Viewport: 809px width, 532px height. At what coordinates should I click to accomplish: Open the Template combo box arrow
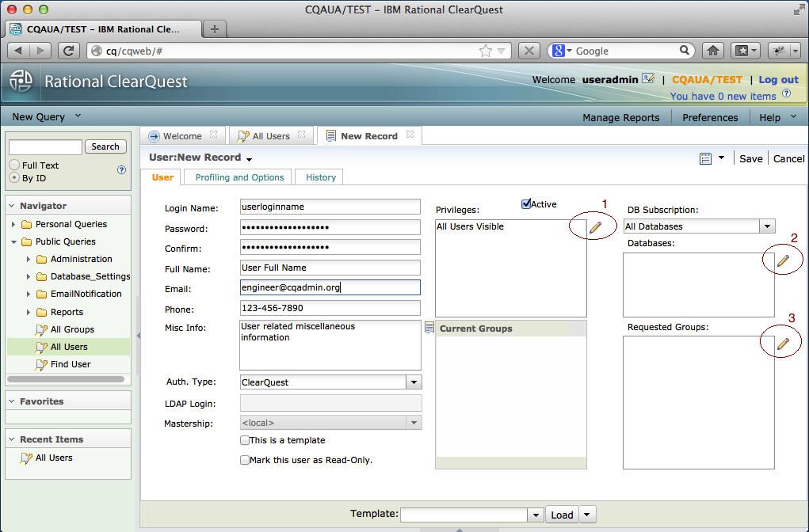(x=536, y=515)
